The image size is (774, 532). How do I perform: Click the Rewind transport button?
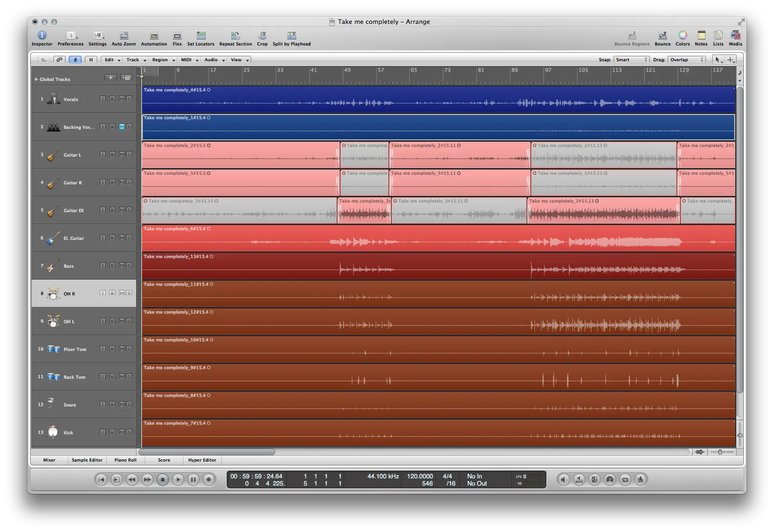132,479
